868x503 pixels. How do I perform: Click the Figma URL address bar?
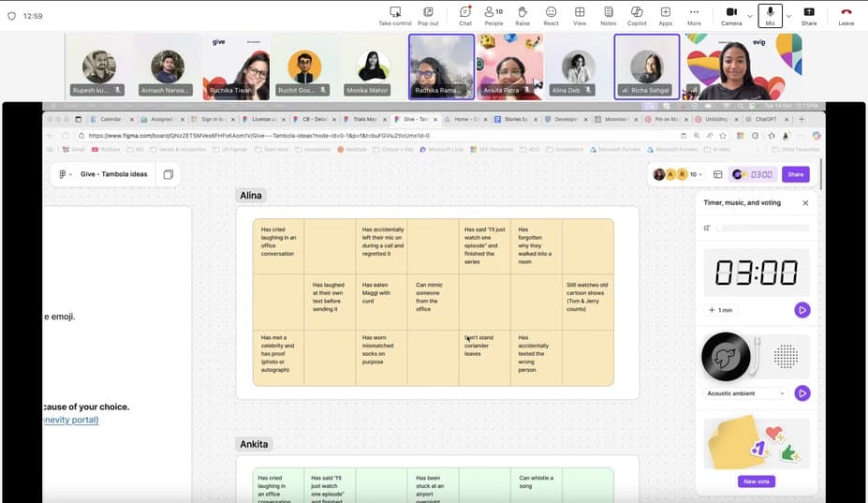coord(376,135)
